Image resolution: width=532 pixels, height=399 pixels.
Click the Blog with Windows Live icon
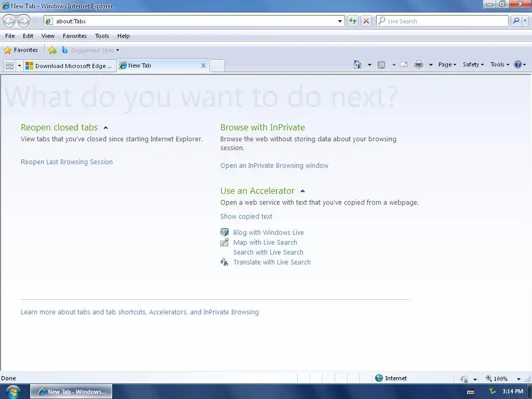point(224,232)
